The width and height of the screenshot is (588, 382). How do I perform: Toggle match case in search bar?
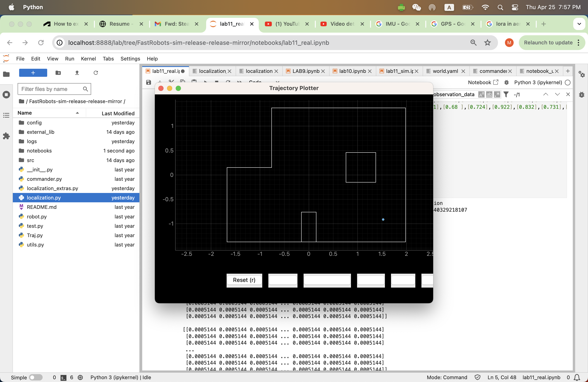tap(481, 94)
